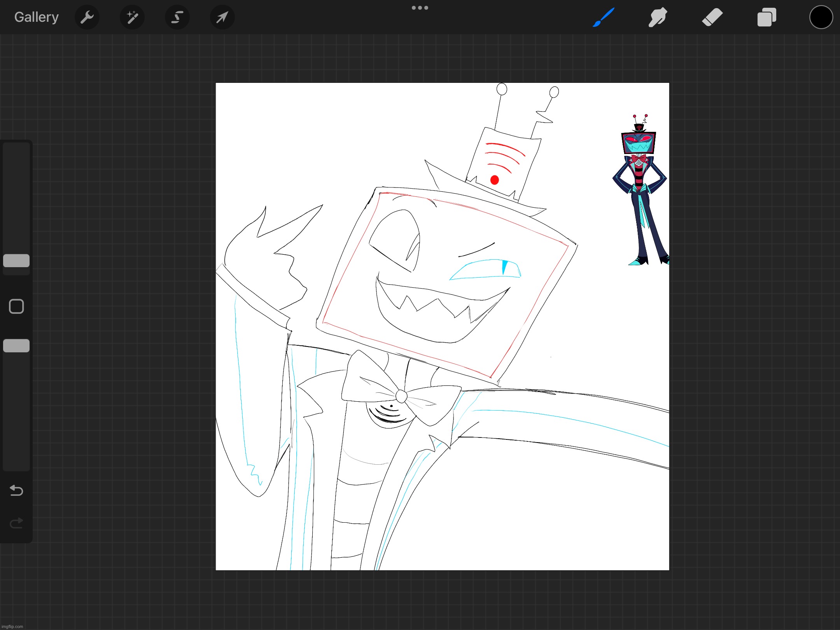Redo the undone stroke
The width and height of the screenshot is (840, 630).
(16, 523)
